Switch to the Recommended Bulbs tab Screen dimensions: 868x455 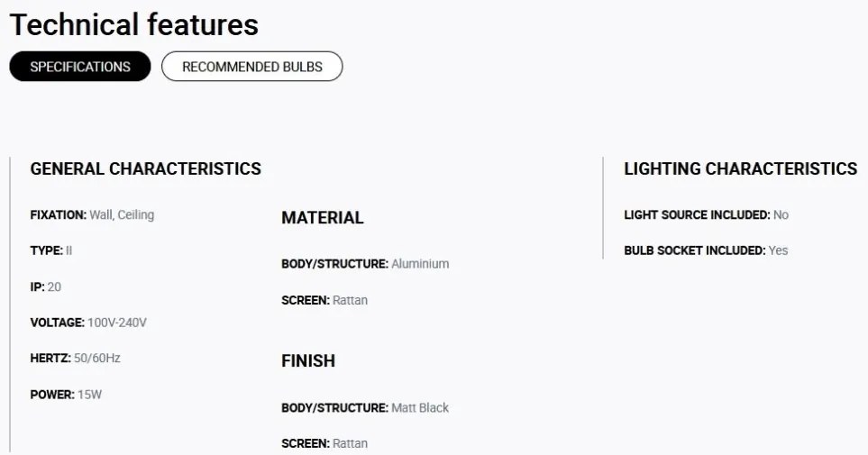(251, 67)
